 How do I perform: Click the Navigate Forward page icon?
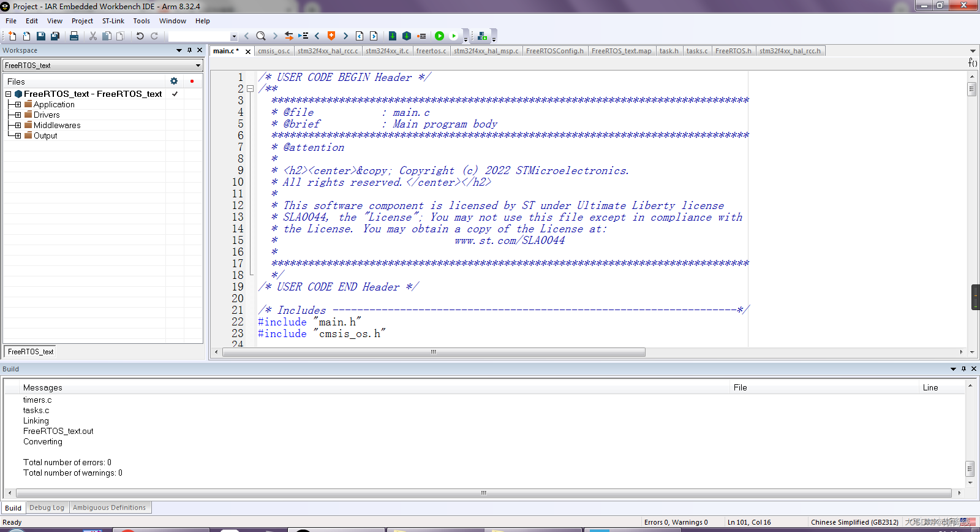pos(374,36)
